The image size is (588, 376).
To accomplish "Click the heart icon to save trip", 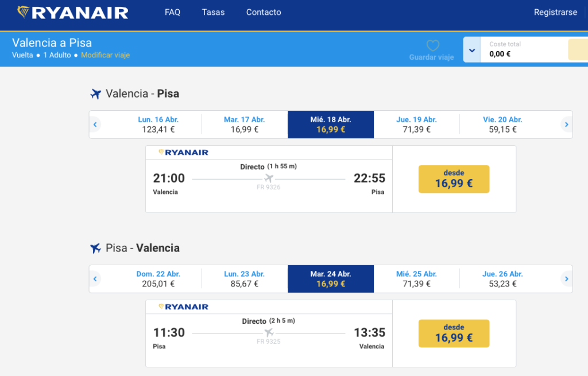I will pos(432,45).
